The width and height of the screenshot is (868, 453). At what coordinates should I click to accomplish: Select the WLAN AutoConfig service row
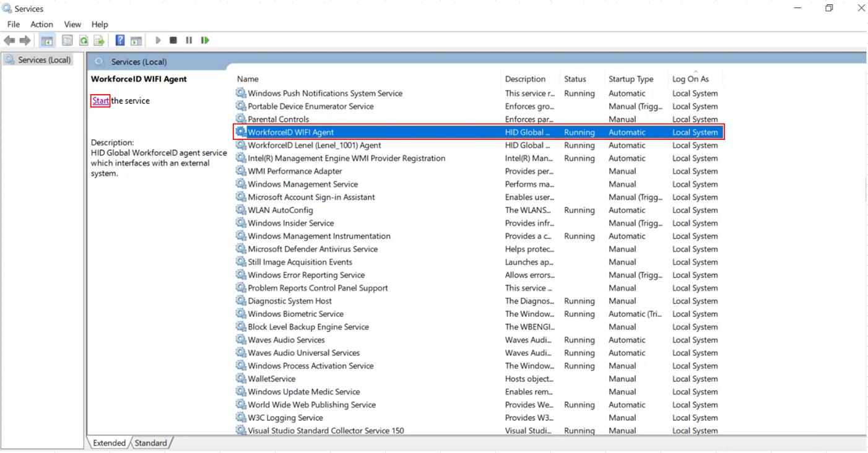(x=280, y=210)
